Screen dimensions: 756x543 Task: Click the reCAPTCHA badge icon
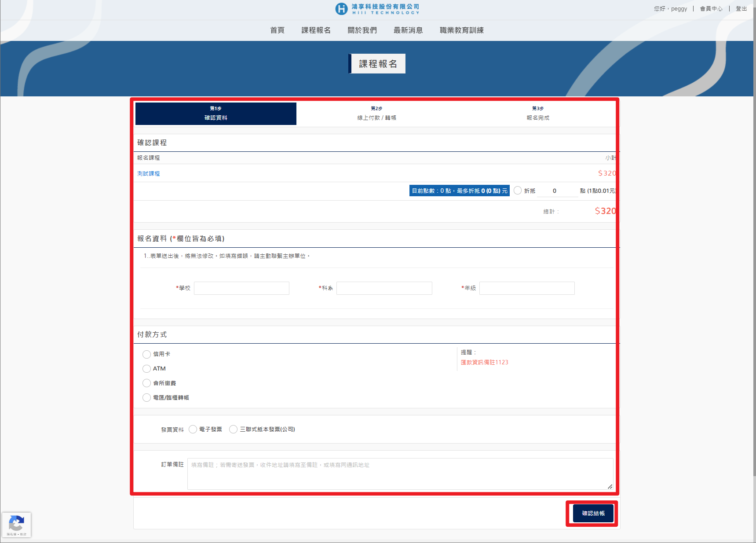pyautogui.click(x=16, y=524)
